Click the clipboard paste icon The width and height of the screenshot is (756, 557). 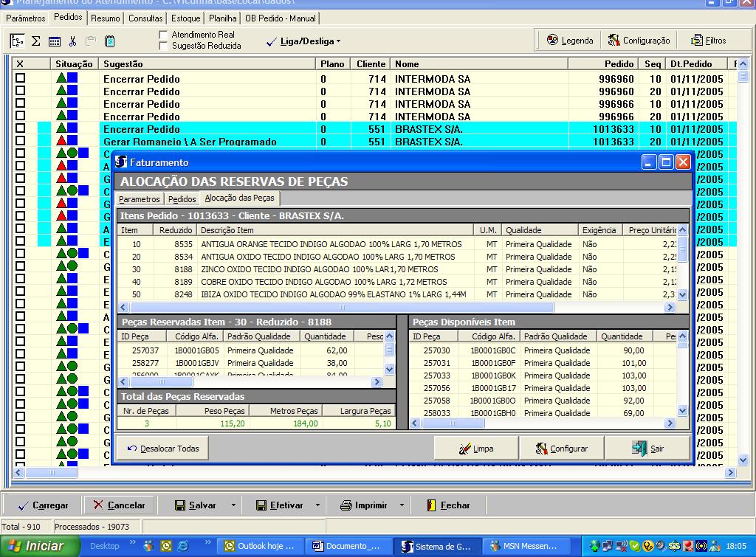pos(109,41)
